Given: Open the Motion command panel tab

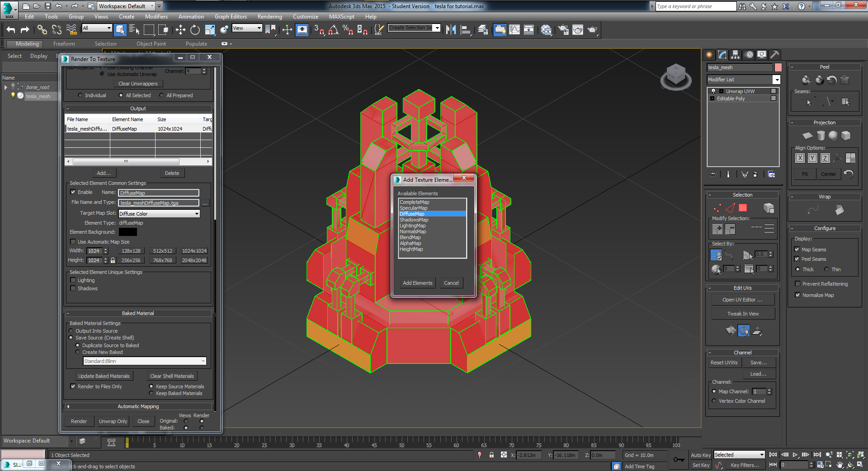Looking at the screenshot, I should click(x=749, y=55).
